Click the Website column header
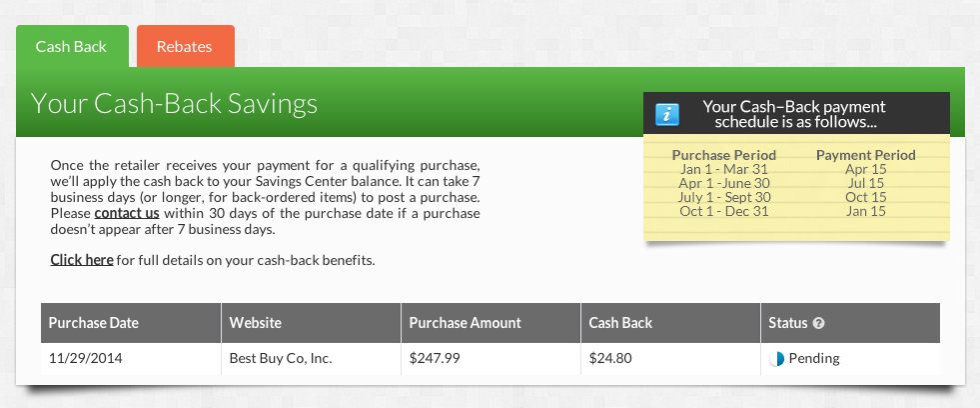Viewport: 980px width, 408px height. [312, 323]
